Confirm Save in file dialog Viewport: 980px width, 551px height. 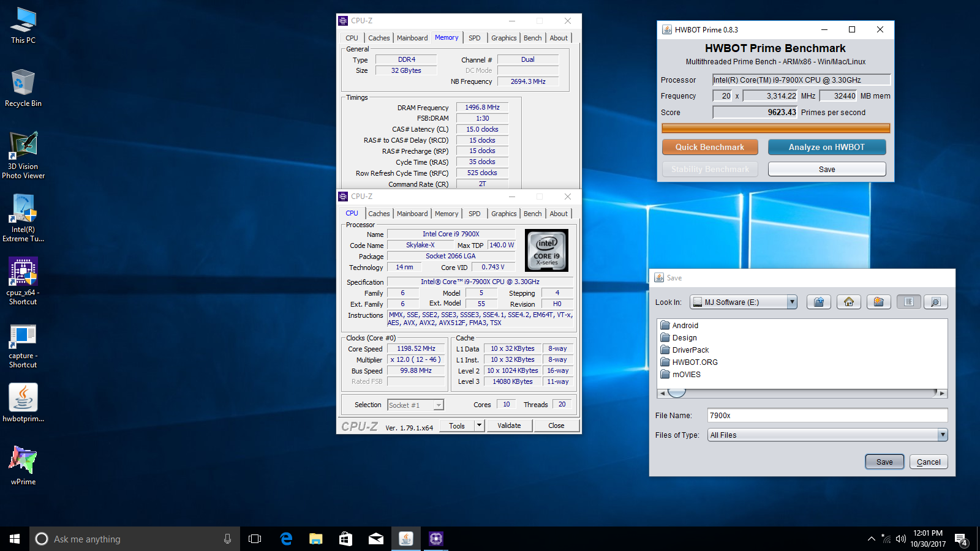click(x=884, y=462)
